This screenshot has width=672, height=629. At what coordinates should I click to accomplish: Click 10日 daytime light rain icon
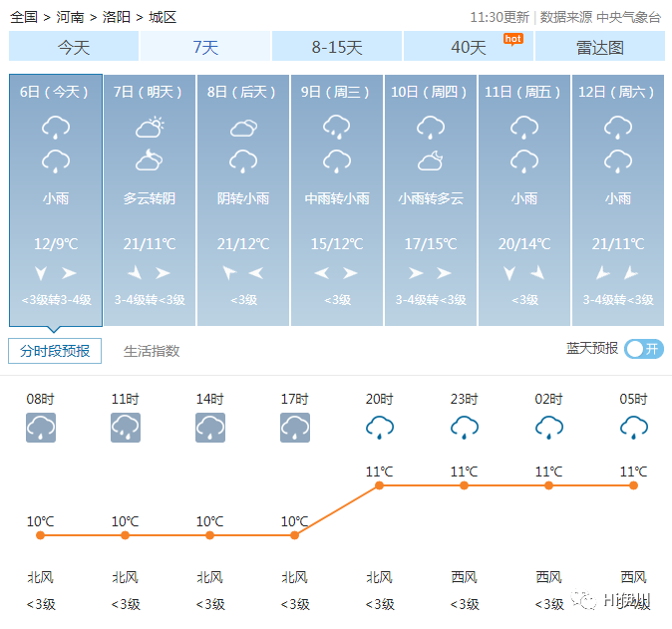(431, 128)
